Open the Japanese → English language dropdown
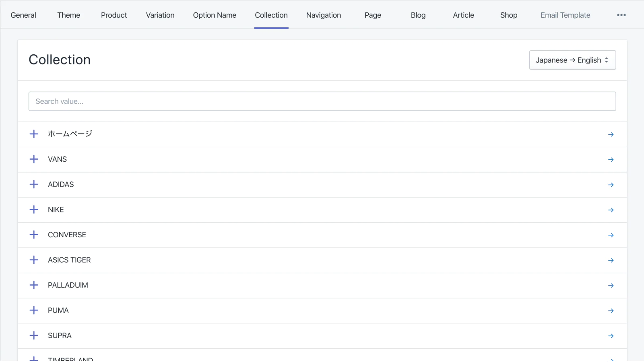644x362 pixels. [x=572, y=60]
